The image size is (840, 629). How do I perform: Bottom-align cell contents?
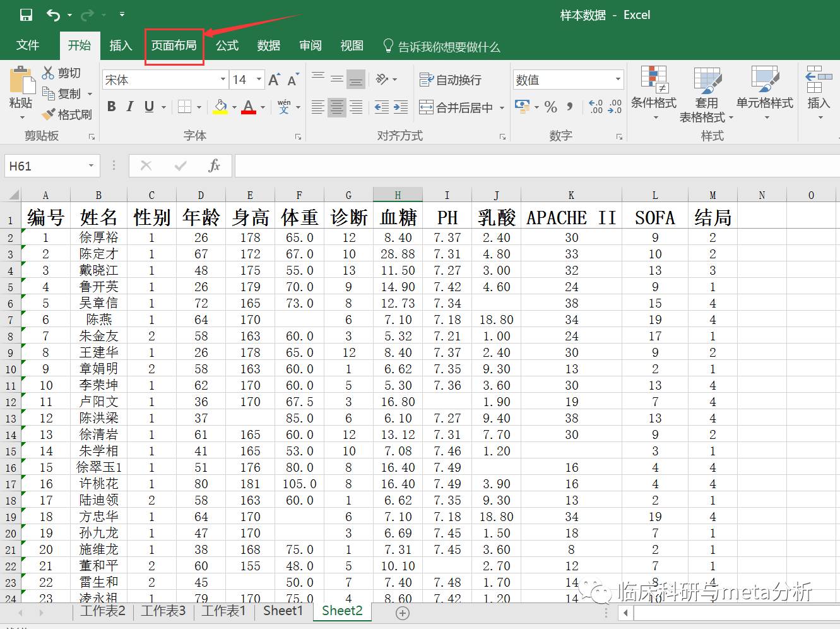(x=356, y=79)
